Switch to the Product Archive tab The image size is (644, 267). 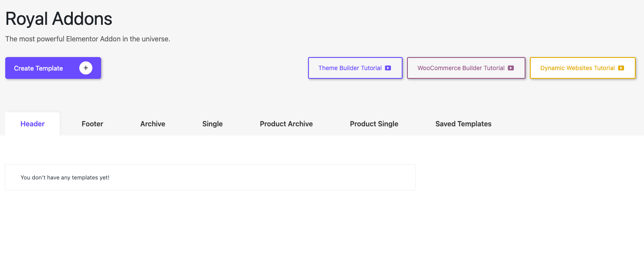click(286, 124)
